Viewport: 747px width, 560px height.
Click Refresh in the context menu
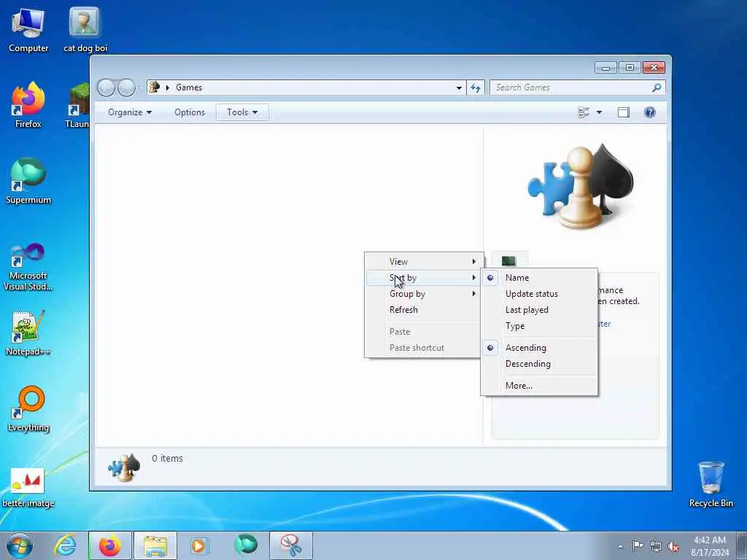point(423,310)
